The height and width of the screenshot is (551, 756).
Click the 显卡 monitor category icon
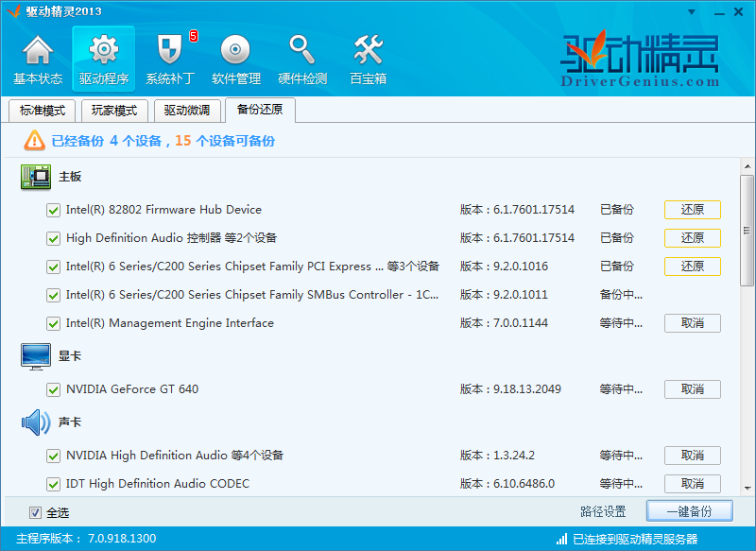(36, 356)
